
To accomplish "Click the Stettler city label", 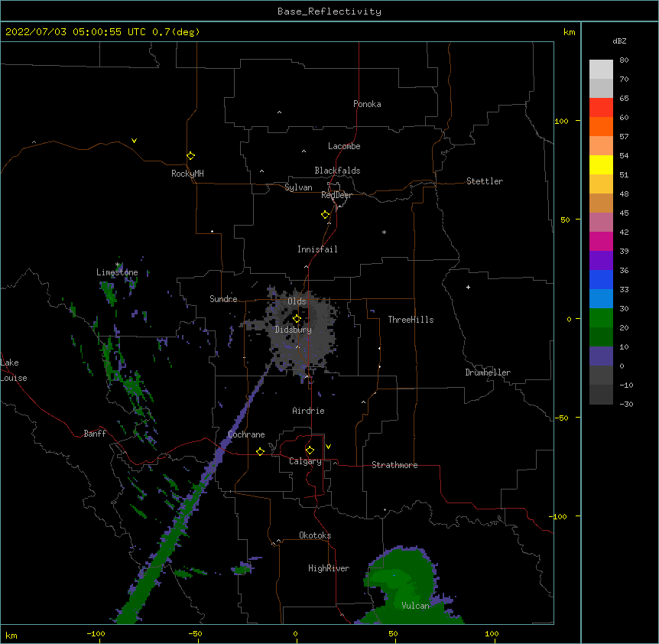I will [x=485, y=181].
